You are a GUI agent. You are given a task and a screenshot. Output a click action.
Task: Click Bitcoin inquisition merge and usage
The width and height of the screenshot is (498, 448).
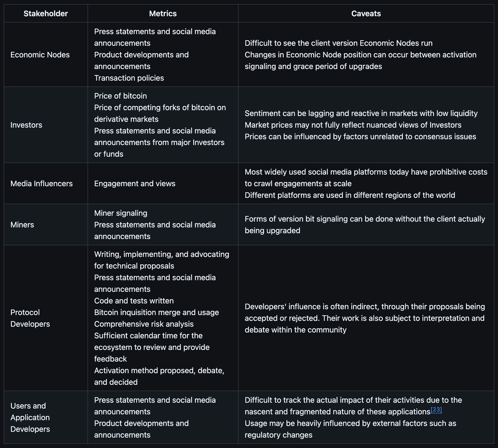[156, 312]
